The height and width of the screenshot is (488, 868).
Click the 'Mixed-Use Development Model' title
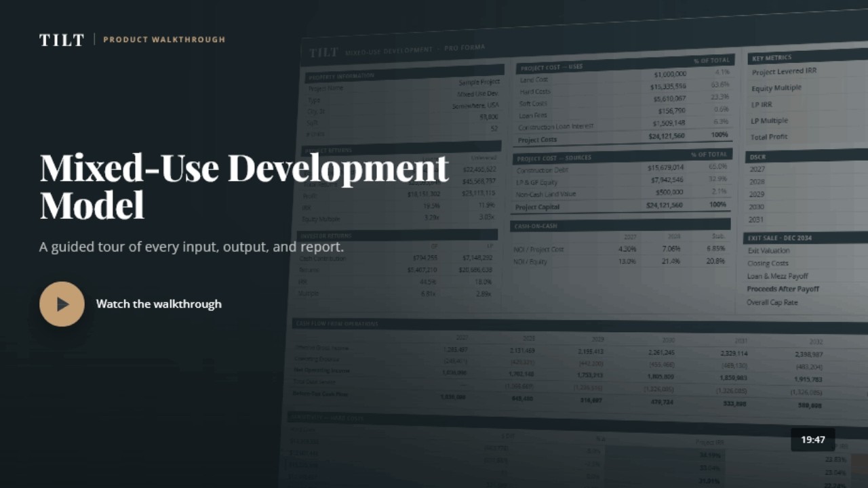[x=244, y=186]
